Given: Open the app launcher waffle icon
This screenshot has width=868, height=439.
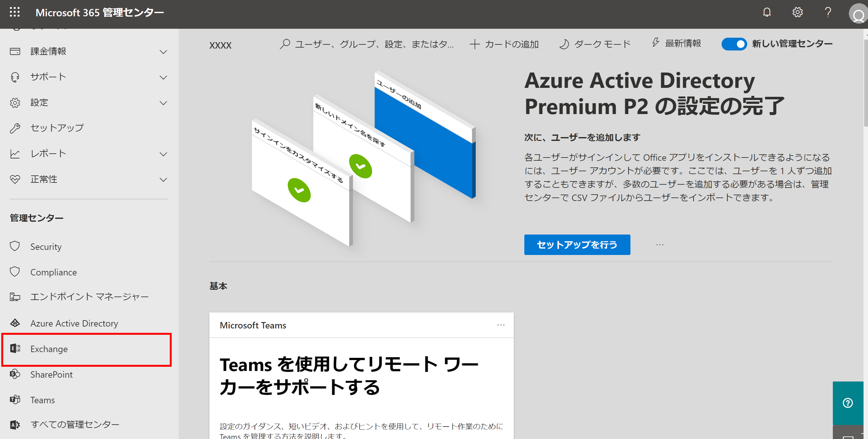Looking at the screenshot, I should pos(15,12).
